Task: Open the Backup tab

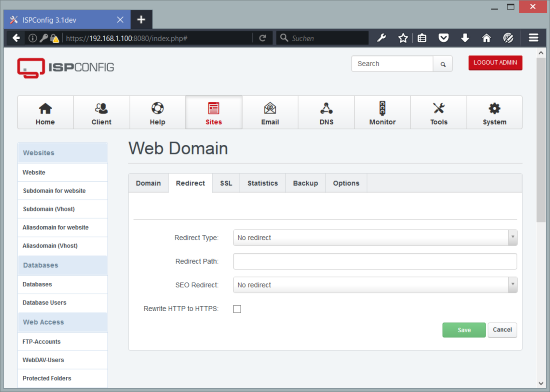Action: pyautogui.click(x=306, y=183)
